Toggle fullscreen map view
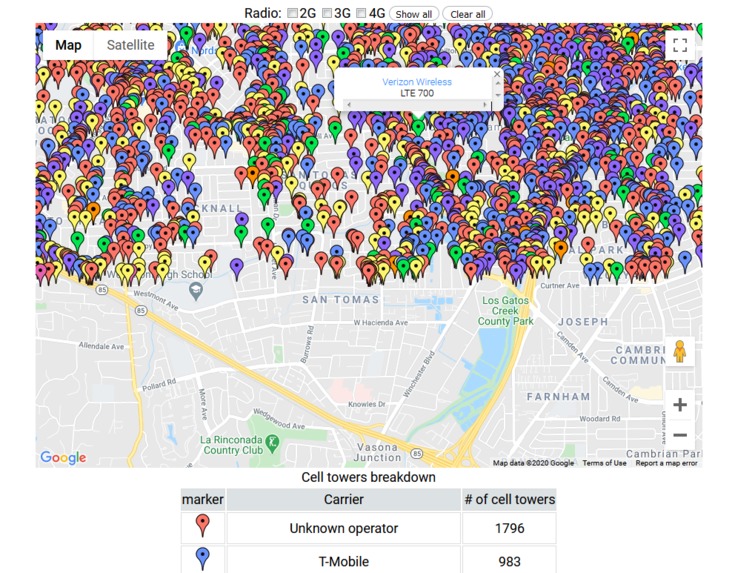The image size is (735, 573). tap(680, 45)
